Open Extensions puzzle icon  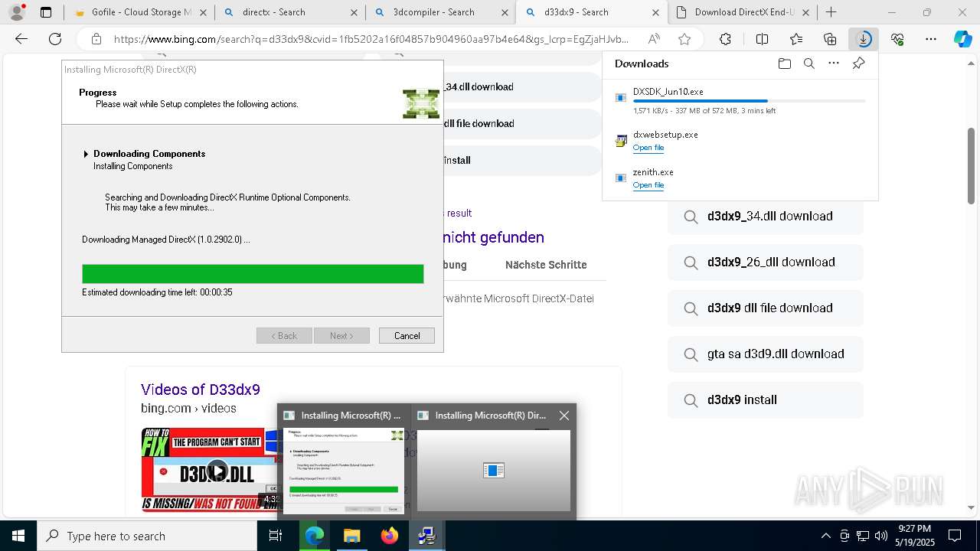[x=725, y=39]
